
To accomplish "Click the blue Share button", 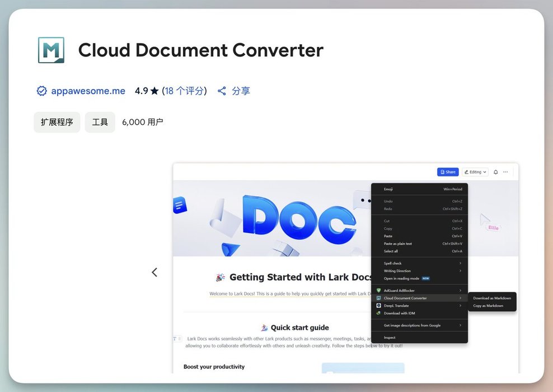I will tap(448, 172).
